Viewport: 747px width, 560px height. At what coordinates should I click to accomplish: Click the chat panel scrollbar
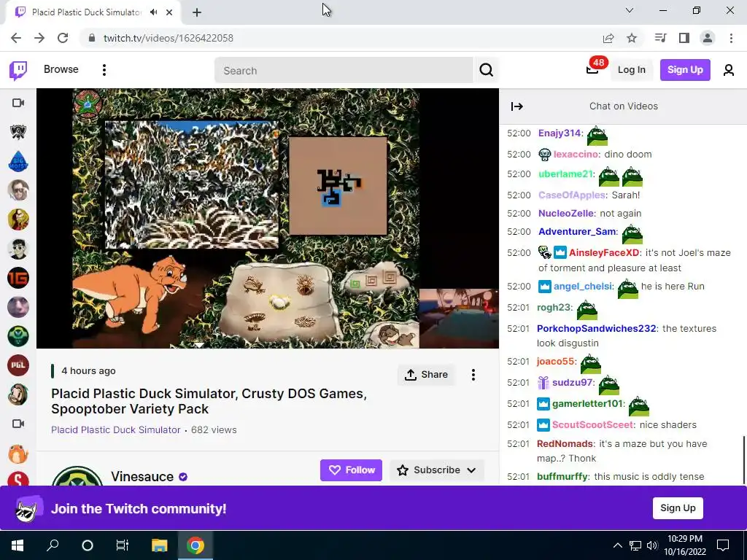pyautogui.click(x=743, y=459)
